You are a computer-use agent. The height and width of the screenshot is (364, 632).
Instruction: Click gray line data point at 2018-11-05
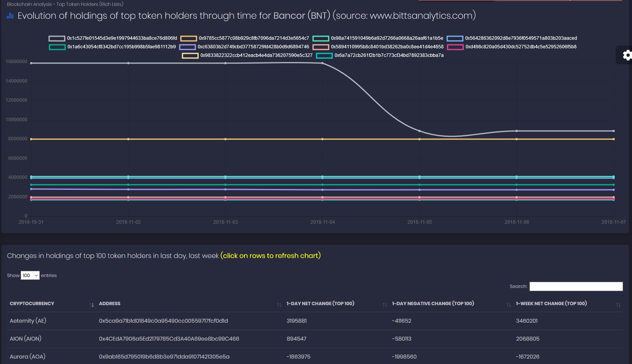pos(420,131)
